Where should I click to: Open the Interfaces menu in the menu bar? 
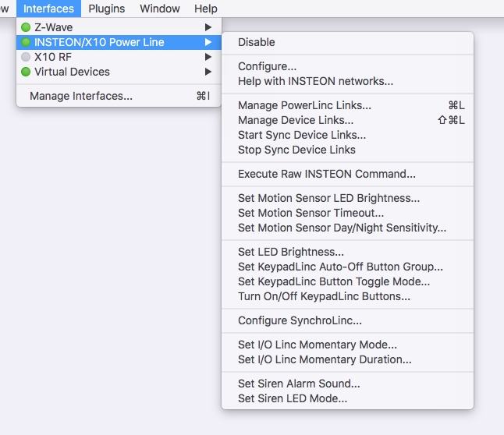(48, 9)
